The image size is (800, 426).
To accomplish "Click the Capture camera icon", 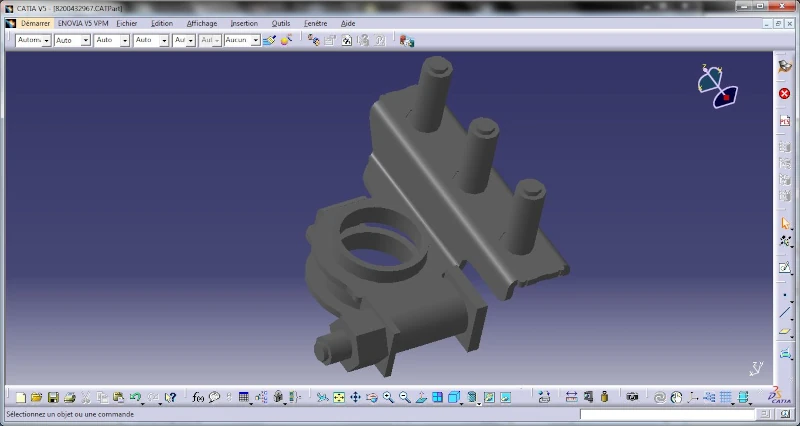I will click(x=632, y=398).
